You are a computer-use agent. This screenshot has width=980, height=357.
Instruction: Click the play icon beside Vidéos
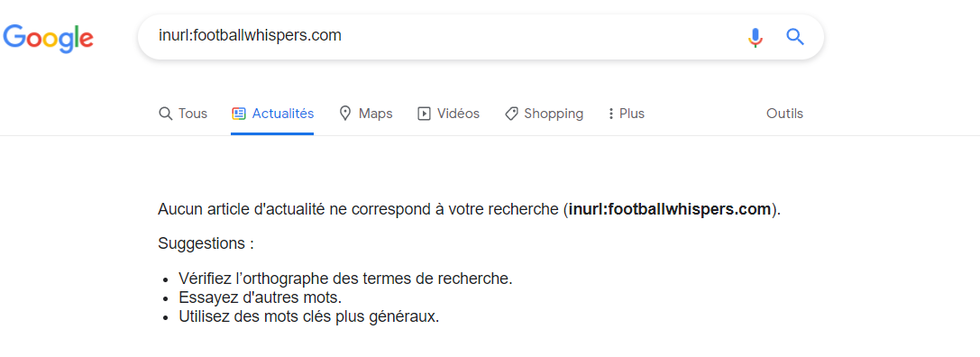coord(425,114)
